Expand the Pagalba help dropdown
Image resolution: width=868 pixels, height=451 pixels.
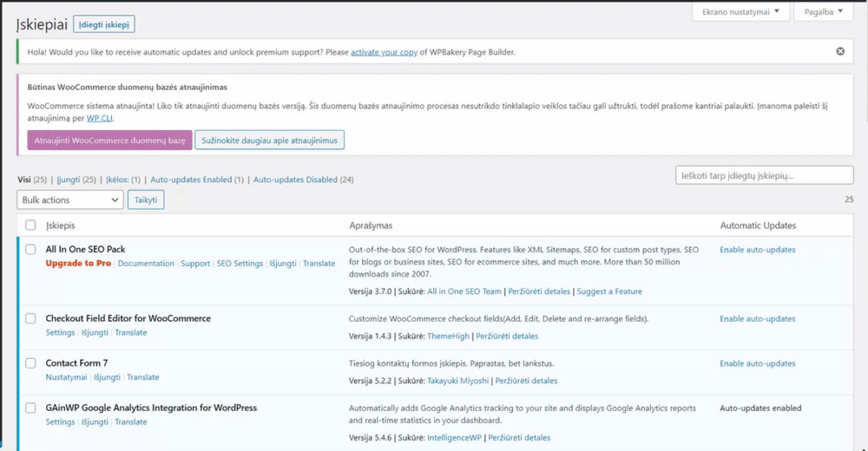coord(823,12)
